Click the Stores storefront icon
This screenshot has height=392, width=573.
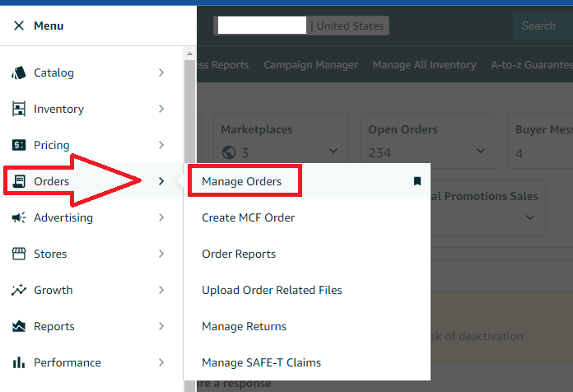pyautogui.click(x=19, y=254)
